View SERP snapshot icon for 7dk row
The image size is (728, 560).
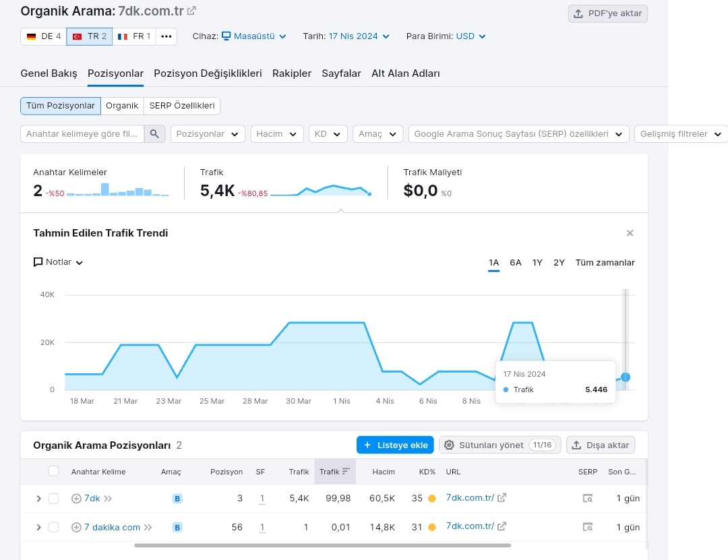pyautogui.click(x=587, y=499)
